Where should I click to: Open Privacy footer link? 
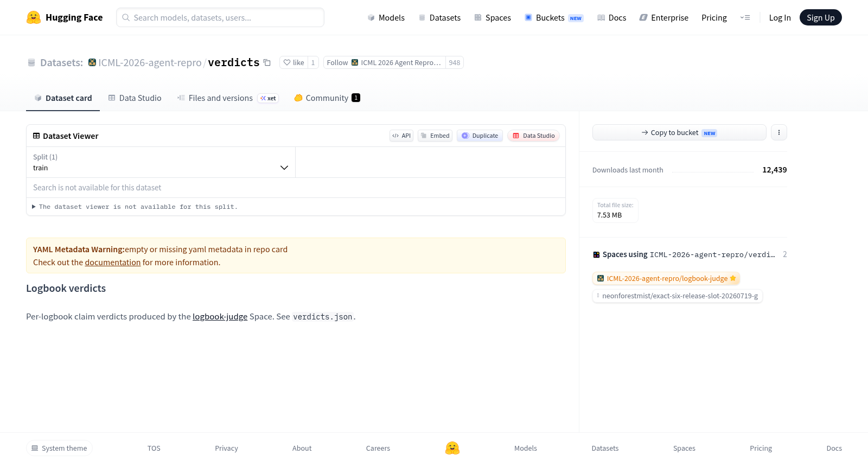226,448
